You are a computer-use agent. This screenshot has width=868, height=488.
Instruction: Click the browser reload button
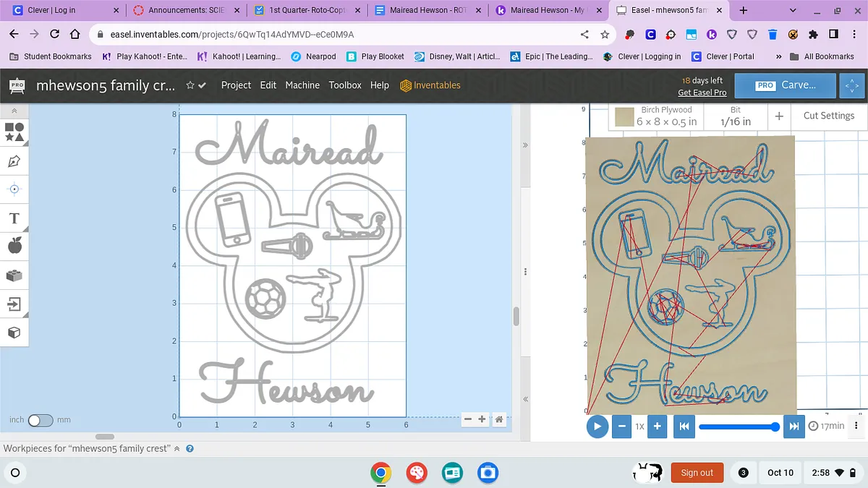pyautogui.click(x=54, y=34)
